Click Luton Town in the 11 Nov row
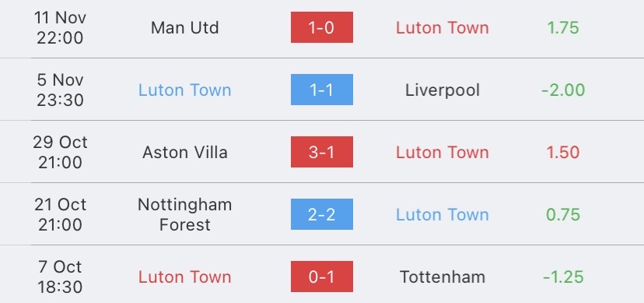This screenshot has width=644, height=303. [x=443, y=27]
